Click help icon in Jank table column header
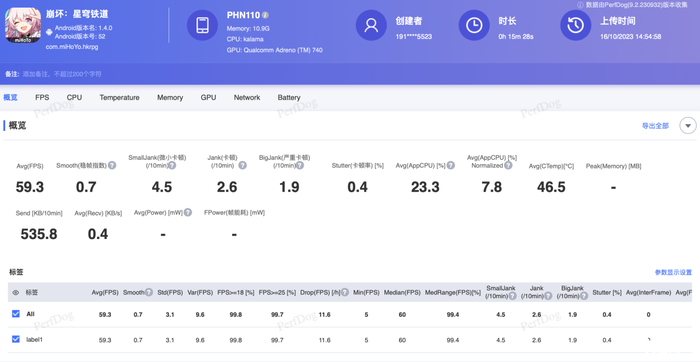 (x=548, y=296)
